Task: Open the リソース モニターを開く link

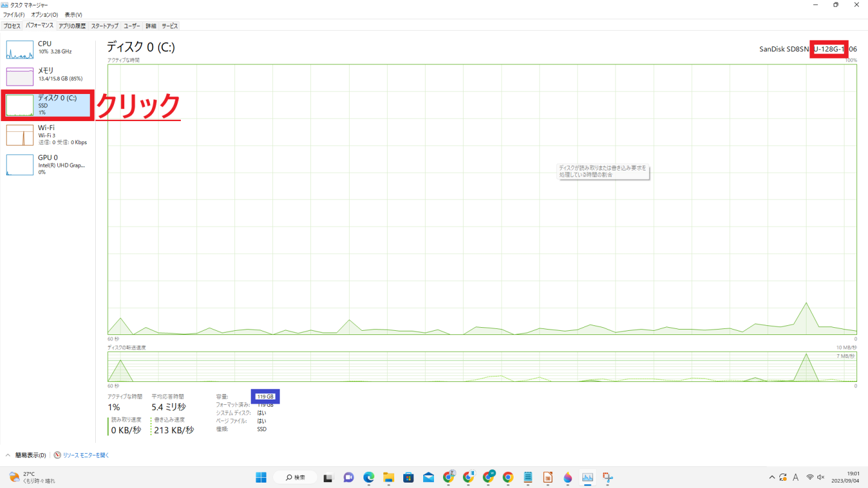Action: [x=86, y=455]
